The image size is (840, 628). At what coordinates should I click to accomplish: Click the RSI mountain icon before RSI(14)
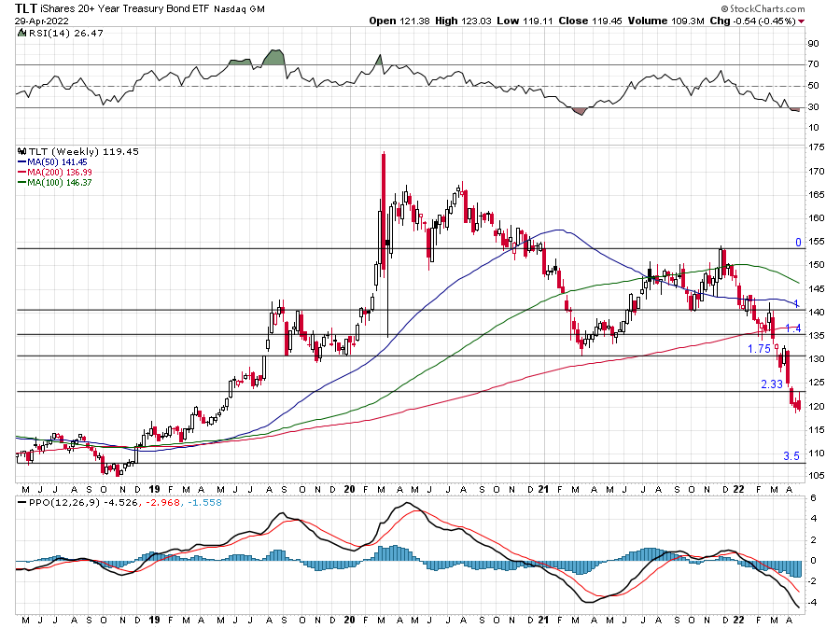(21, 33)
